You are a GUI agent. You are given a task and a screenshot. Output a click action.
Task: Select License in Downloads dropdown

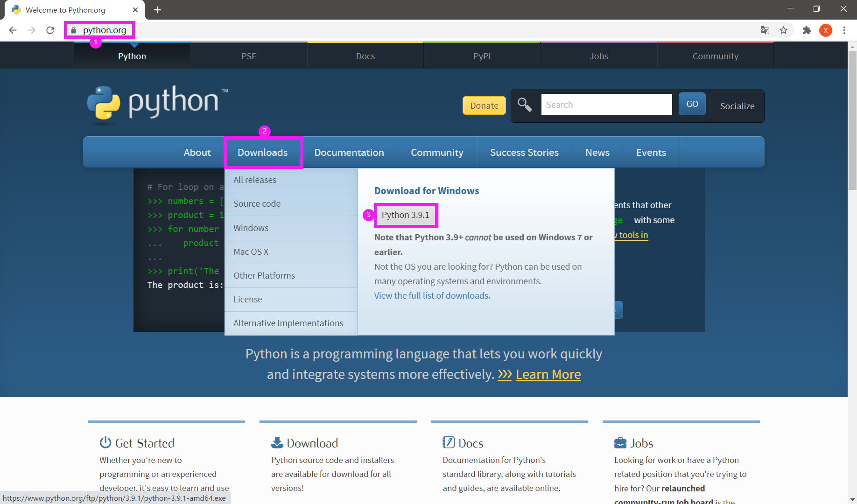291,300
